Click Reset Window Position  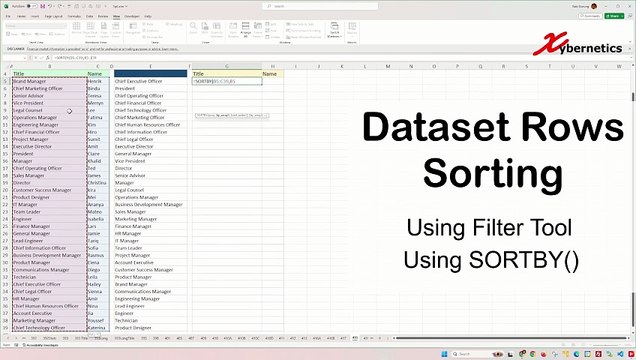(x=303, y=37)
